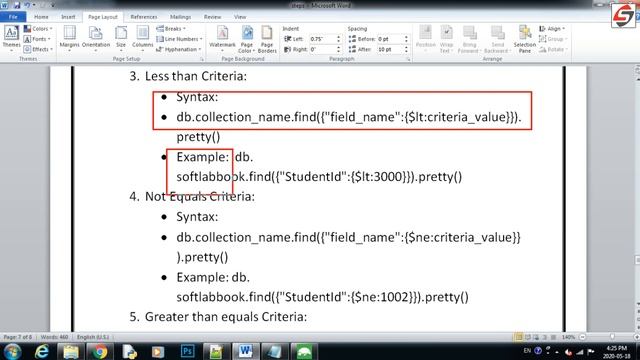
Task: Click the Send Backward button
Action: (x=497, y=40)
